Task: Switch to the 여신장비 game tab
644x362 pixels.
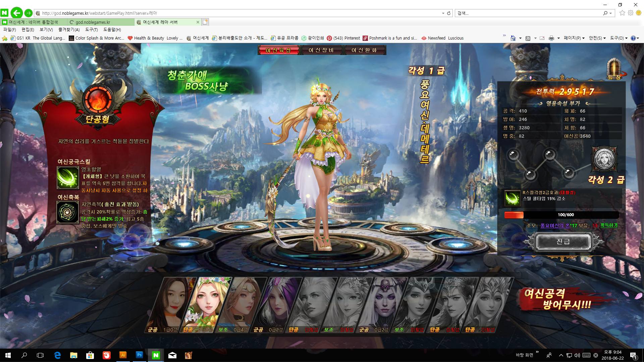Action: coord(321,50)
